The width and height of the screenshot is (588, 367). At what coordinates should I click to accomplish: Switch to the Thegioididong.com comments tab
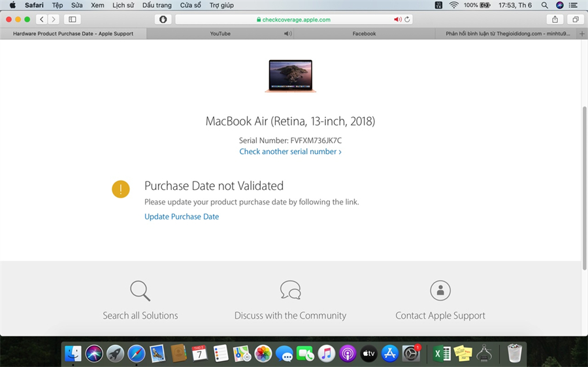coord(507,34)
